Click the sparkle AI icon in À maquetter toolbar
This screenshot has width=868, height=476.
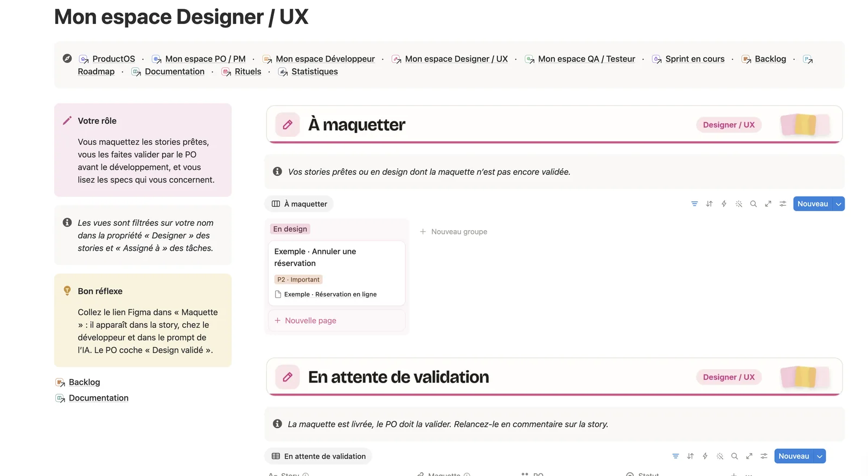[x=738, y=204]
